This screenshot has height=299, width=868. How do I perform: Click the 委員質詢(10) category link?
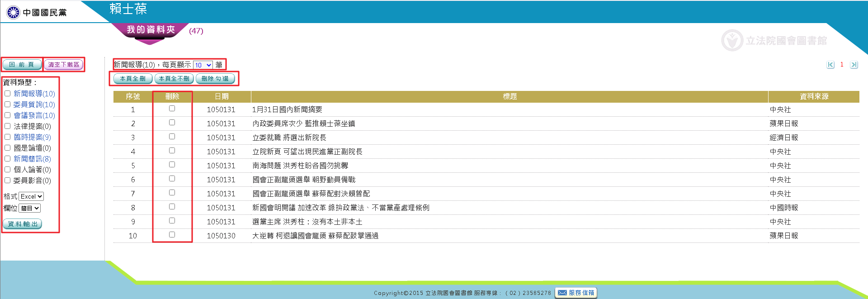tap(34, 104)
